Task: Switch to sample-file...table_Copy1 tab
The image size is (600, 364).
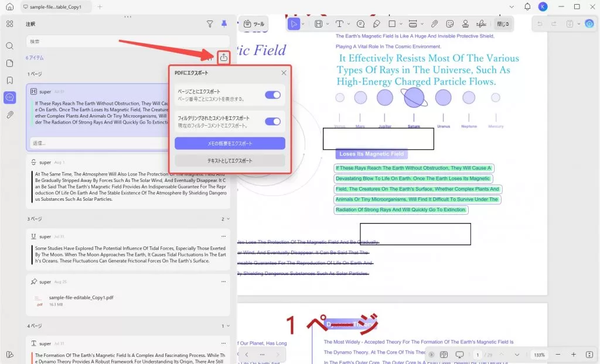Action: pyautogui.click(x=56, y=7)
